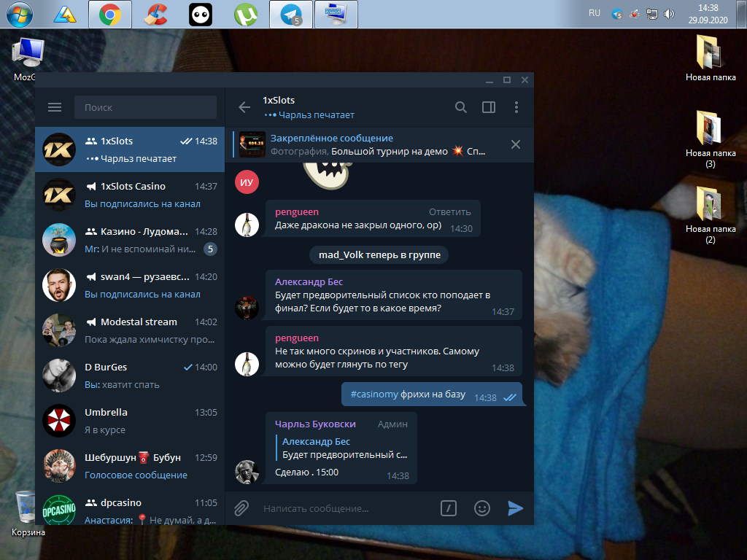Click the #casinomy hashtag link
Image resolution: width=747 pixels, height=560 pixels.
click(x=374, y=394)
